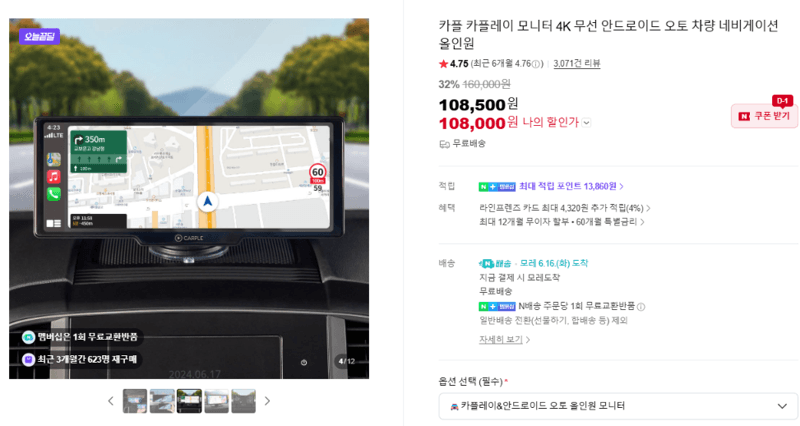Image resolution: width=800 pixels, height=426 pixels.
Task: Show next thumbnails with right arrow
Action: [x=267, y=401]
